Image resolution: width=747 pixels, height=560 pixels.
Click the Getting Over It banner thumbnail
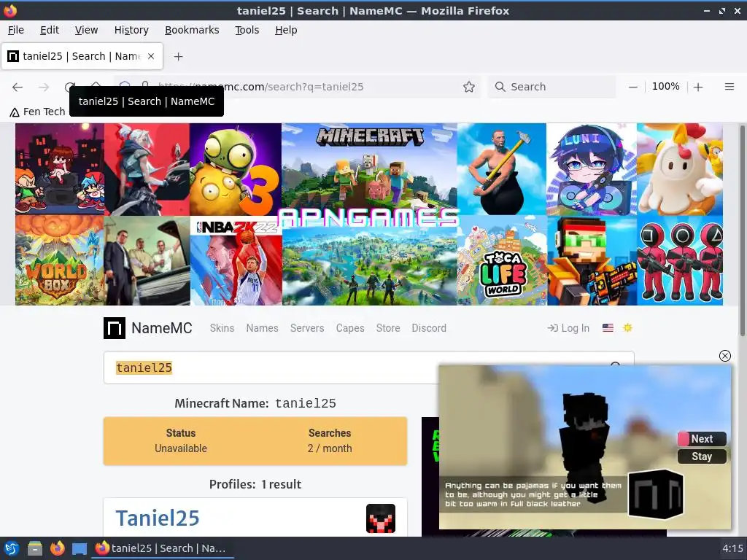pyautogui.click(x=502, y=169)
